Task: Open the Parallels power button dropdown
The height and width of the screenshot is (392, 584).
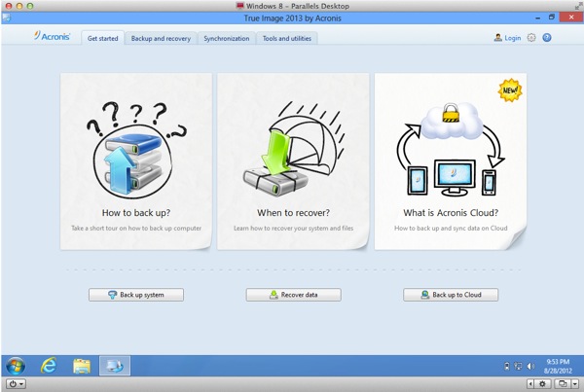Action: pos(16,384)
